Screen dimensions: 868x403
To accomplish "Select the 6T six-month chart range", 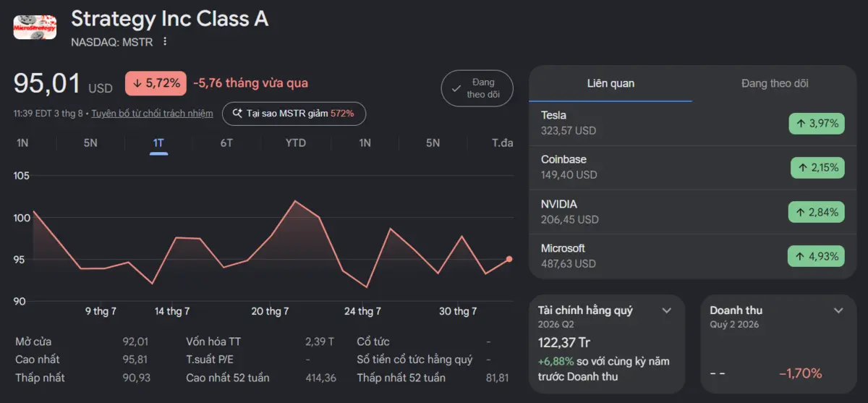I will 226,143.
